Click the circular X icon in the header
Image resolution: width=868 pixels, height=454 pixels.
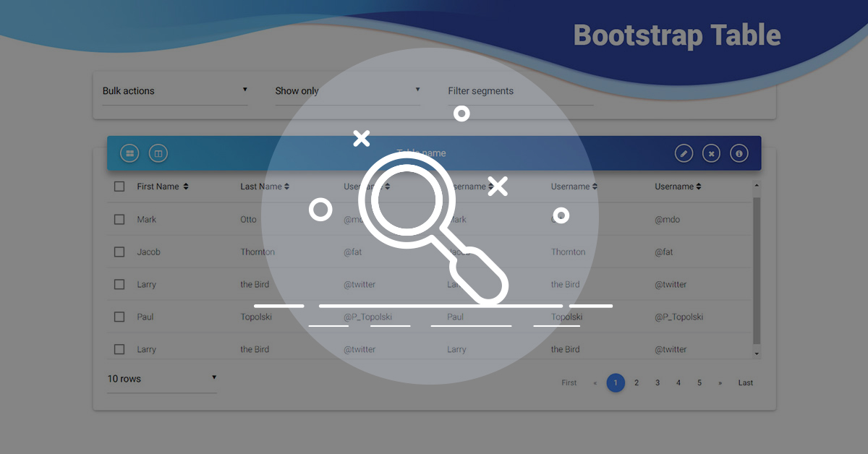(711, 153)
